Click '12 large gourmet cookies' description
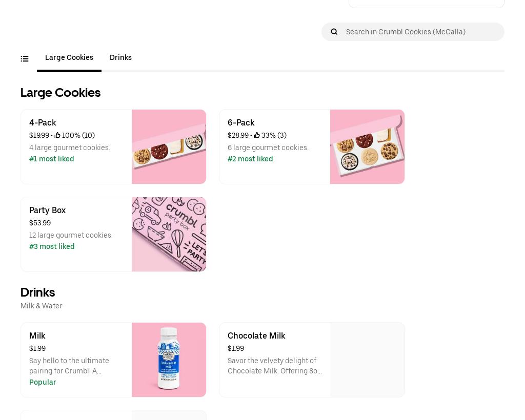 click(x=71, y=236)
